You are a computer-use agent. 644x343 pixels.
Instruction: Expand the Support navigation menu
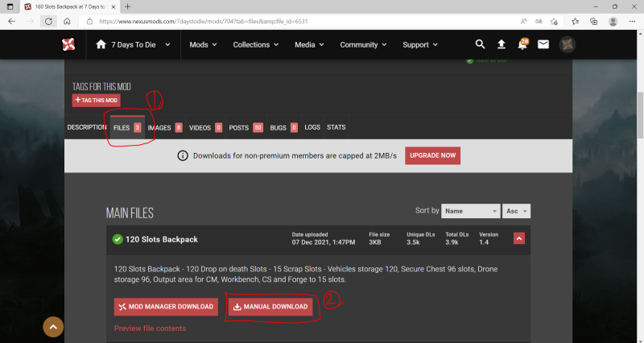point(420,45)
